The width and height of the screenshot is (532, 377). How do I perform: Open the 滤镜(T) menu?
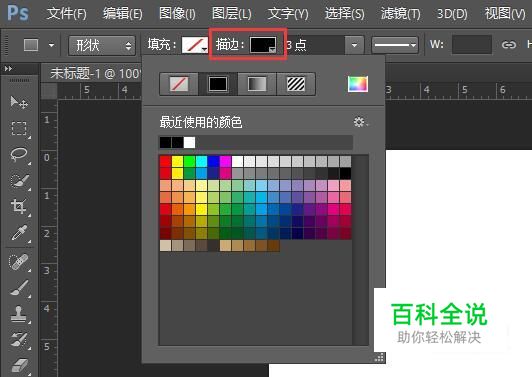tap(400, 14)
